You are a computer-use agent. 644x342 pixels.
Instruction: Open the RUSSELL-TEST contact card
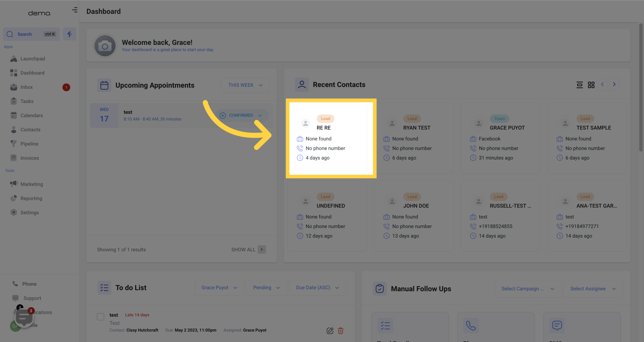[x=500, y=216]
